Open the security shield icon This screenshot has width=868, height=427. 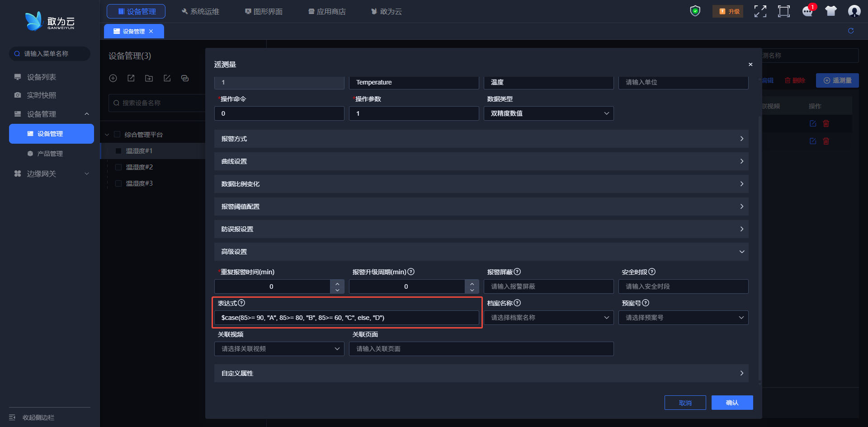pos(695,11)
